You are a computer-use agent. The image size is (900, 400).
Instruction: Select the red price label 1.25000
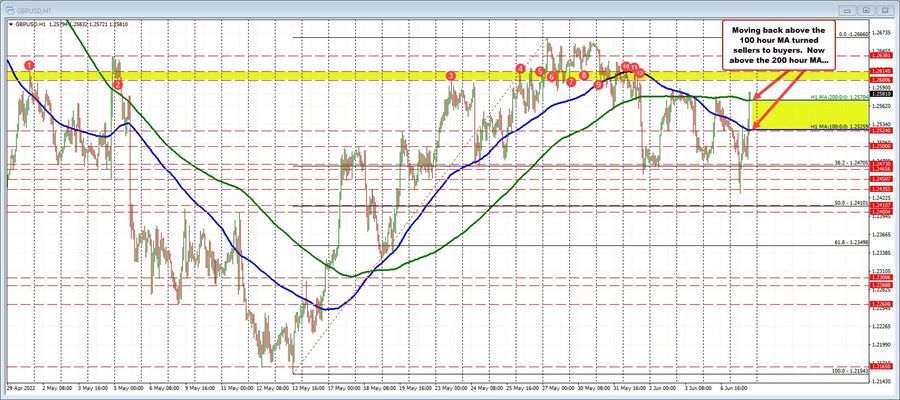882,146
